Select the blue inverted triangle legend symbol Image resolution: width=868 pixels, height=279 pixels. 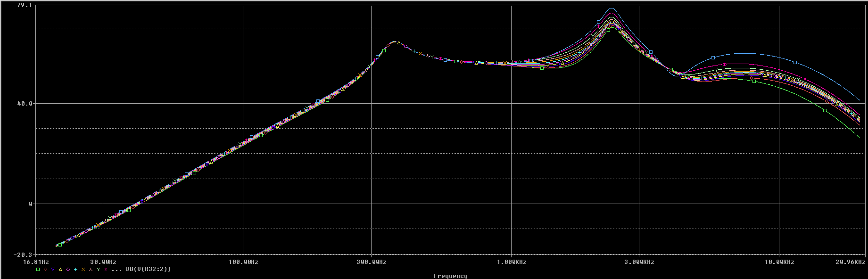pos(53,270)
